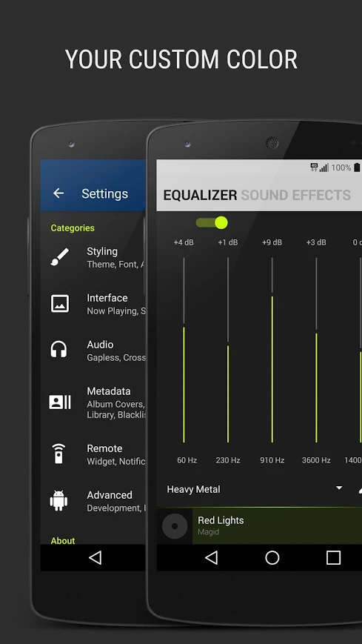Screen dimensions: 362x644
Task: Click the preset dropdown arrow
Action: coord(339,488)
